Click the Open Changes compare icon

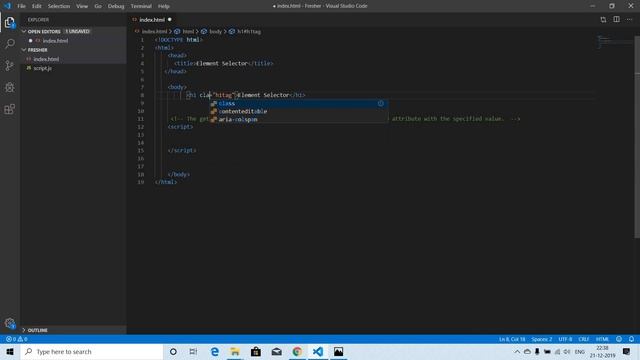603,20
